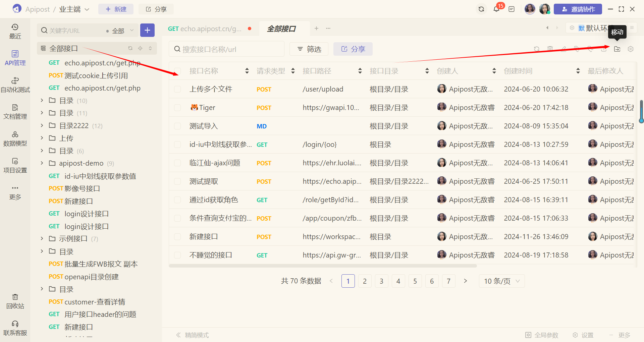644x342 pixels.
Task: Tick the checkbox for id-iu中划线获取参 row
Action: 177,145
